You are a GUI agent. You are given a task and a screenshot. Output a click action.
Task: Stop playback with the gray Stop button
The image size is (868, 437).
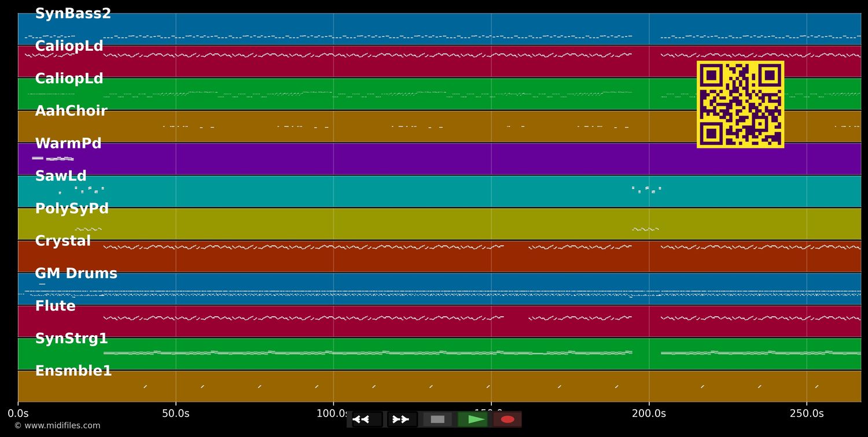[437, 419]
